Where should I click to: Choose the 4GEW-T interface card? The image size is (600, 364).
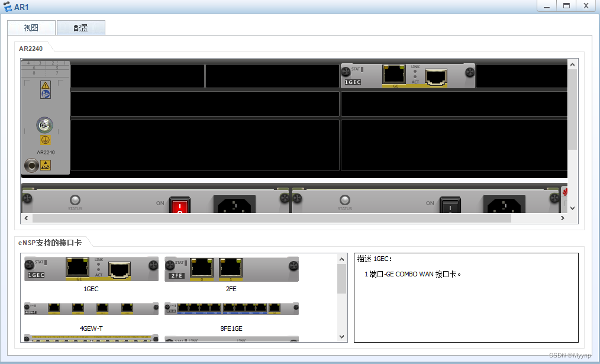[x=92, y=308]
